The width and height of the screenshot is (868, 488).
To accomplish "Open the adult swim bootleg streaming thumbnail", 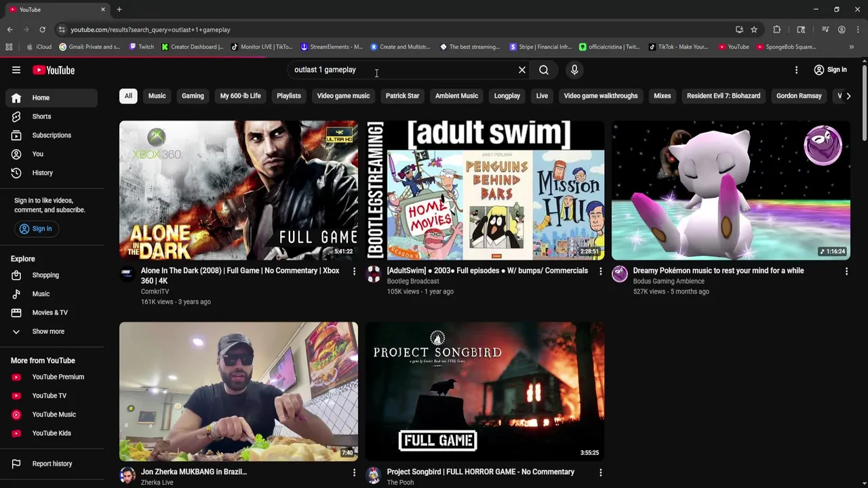I will tap(485, 190).
